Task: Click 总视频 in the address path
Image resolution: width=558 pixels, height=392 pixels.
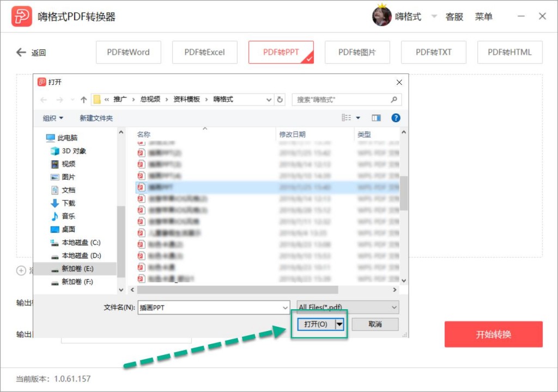Action: [x=150, y=99]
